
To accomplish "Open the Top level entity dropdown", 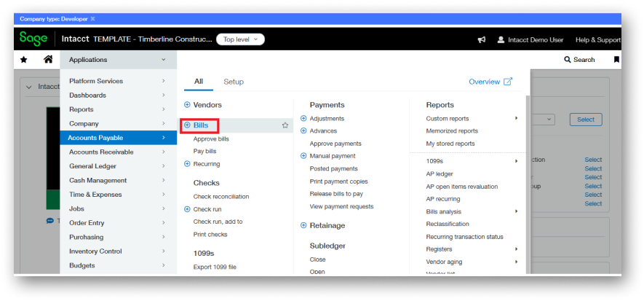I will coord(240,39).
